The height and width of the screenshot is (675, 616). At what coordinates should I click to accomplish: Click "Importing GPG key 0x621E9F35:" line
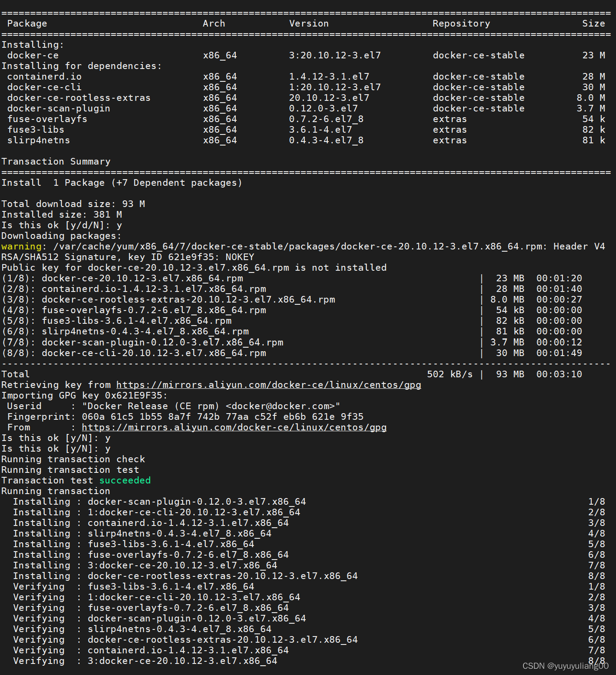coord(85,395)
